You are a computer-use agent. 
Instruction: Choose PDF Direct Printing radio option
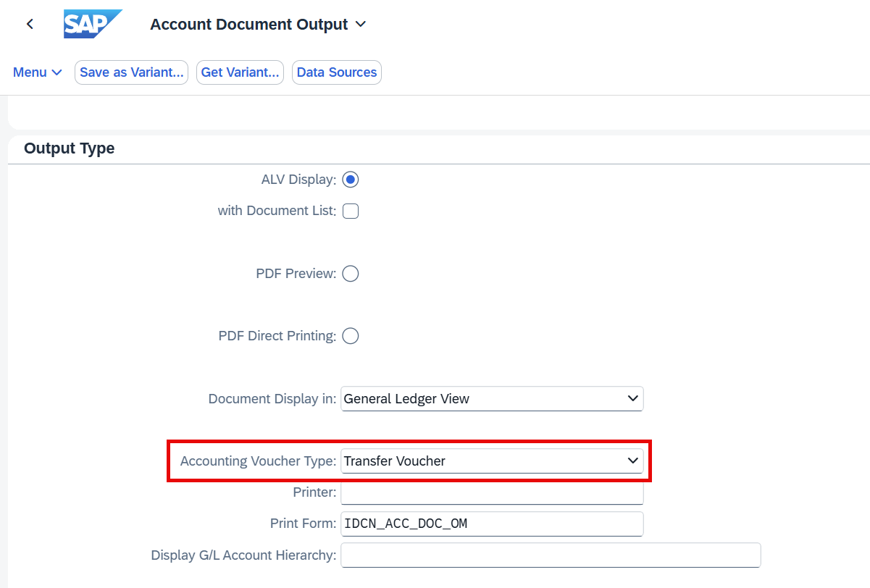pos(351,336)
